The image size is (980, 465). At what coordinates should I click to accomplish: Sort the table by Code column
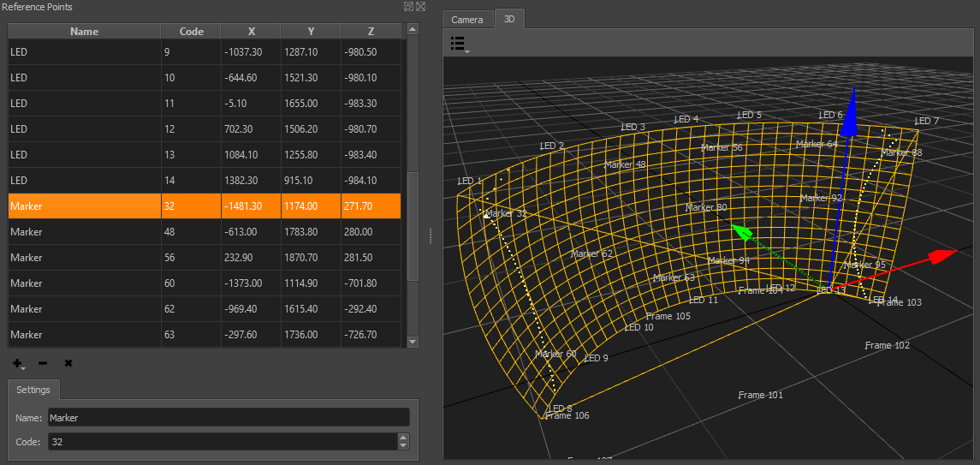tap(191, 31)
